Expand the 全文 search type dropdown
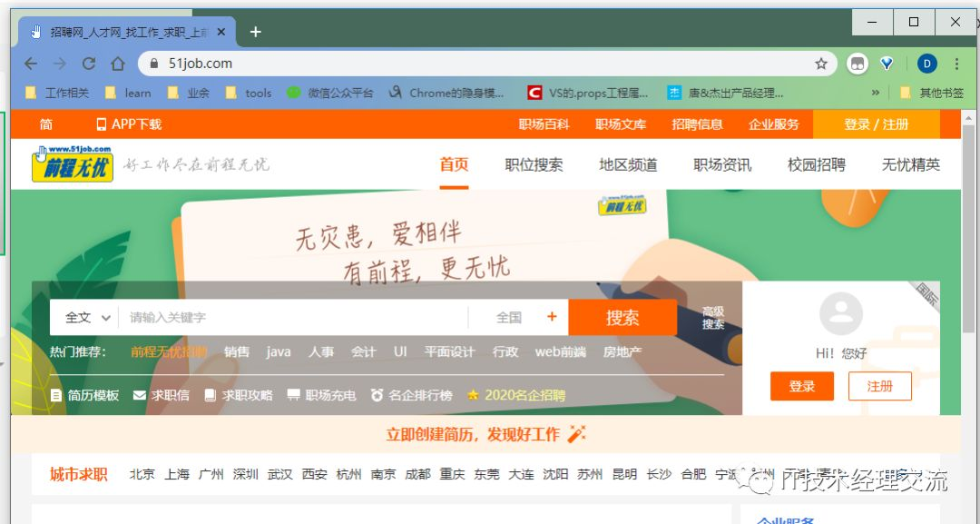Screen dimensions: 980x524 (87, 318)
